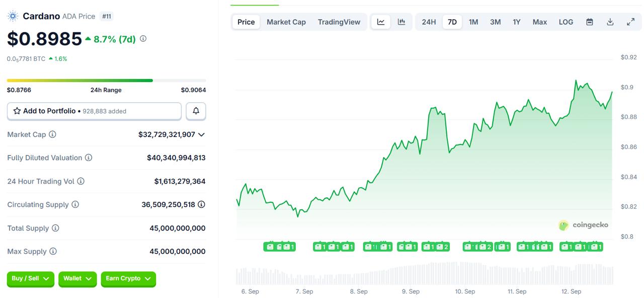Click the Cardano logo icon
This screenshot has width=644, height=298.
(13, 16)
